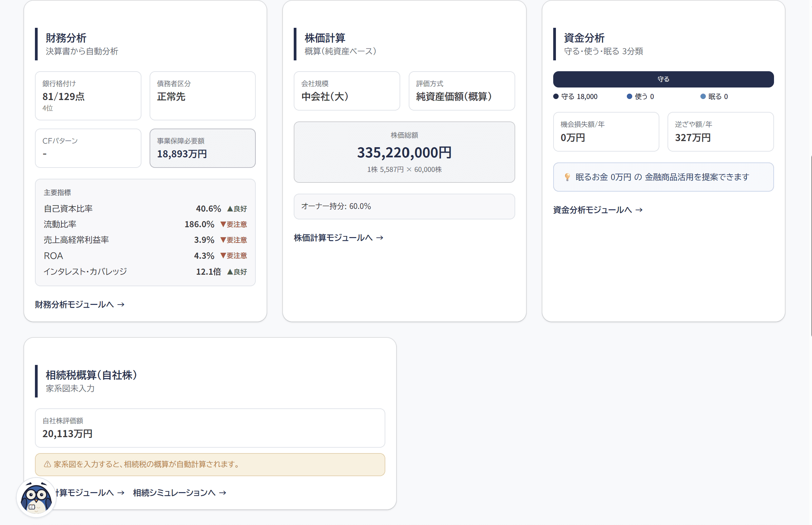Click the 守る dark progress bar

point(663,79)
